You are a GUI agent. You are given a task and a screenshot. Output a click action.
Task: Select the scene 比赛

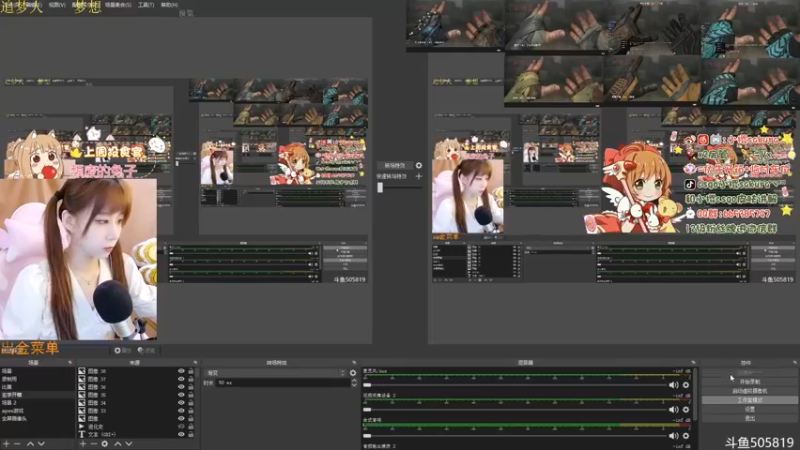click(37, 387)
